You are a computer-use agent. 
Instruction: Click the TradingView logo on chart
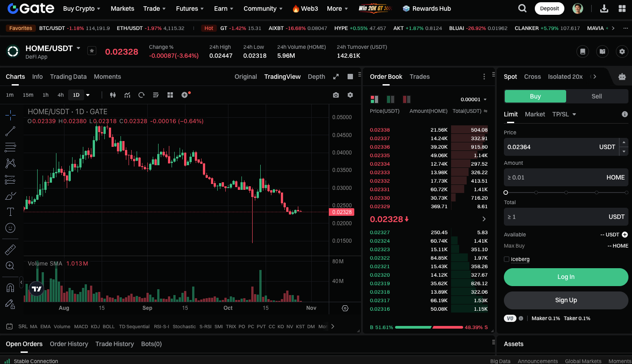[37, 289]
